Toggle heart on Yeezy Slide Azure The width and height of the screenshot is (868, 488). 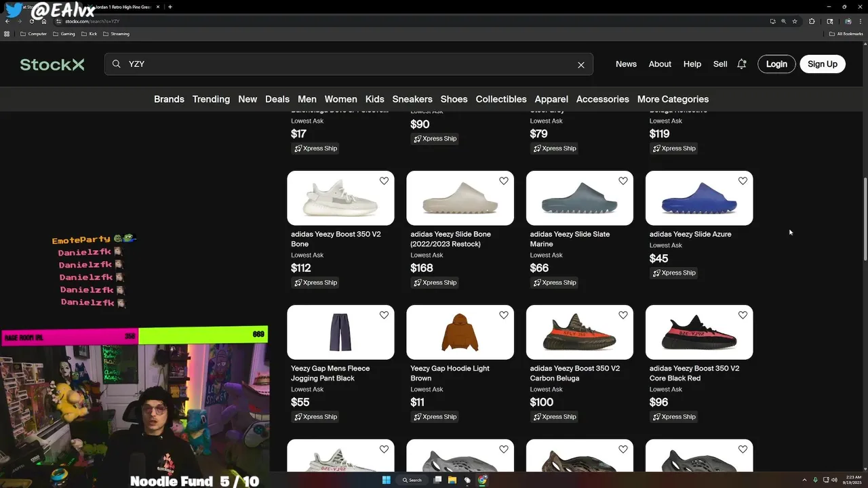pyautogui.click(x=743, y=181)
